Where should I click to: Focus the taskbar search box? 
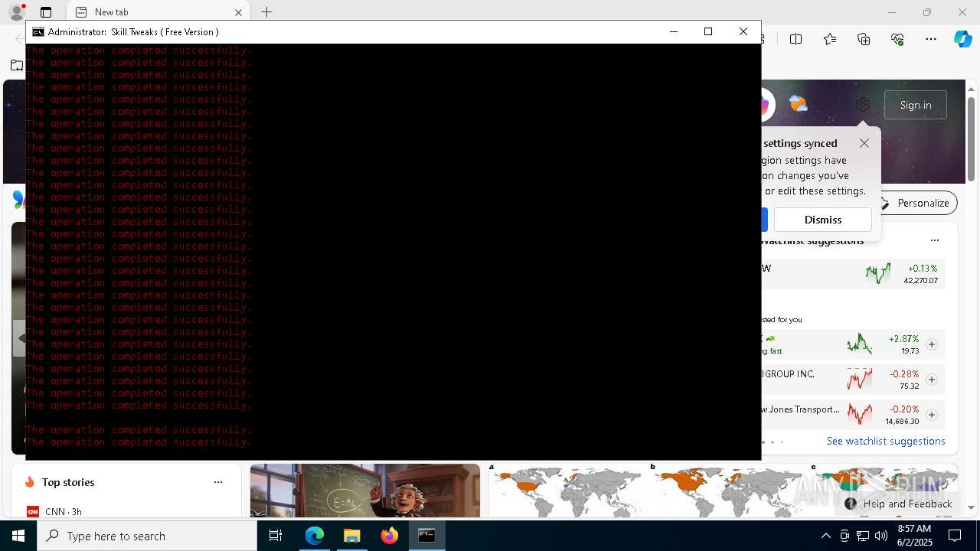[x=147, y=536]
